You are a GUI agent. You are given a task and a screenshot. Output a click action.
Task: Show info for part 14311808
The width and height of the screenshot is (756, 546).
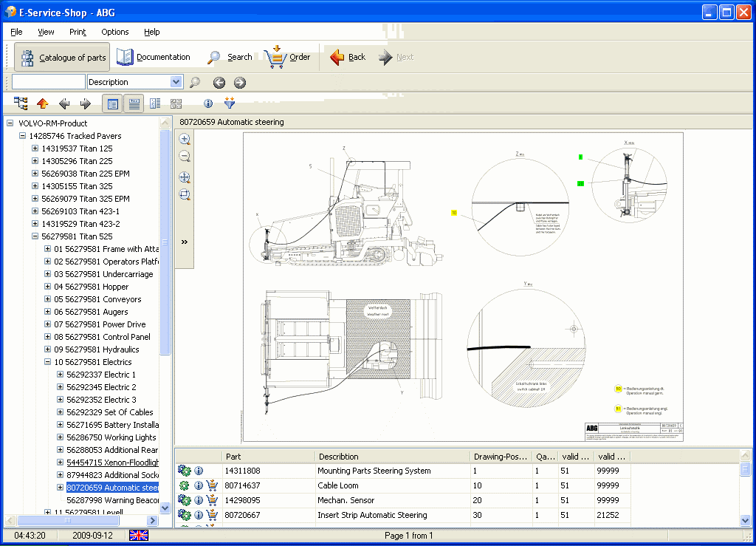click(199, 471)
